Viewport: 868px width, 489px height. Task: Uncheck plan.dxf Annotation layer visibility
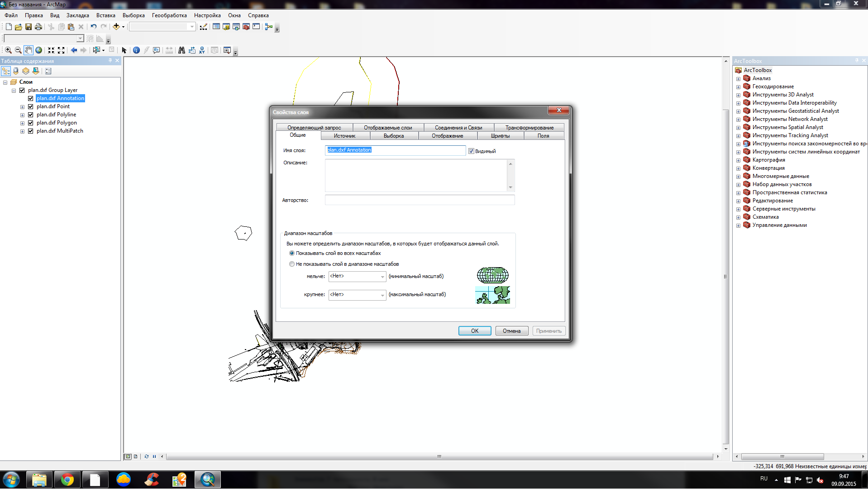[31, 98]
